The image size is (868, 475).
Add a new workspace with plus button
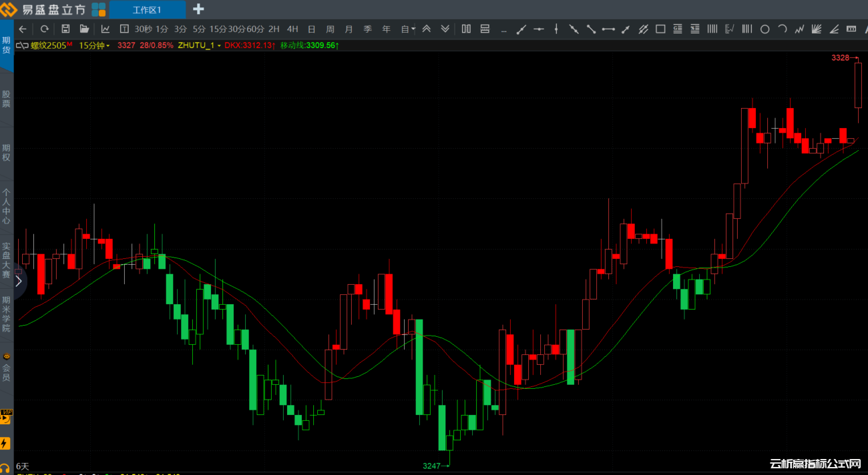pyautogui.click(x=198, y=9)
